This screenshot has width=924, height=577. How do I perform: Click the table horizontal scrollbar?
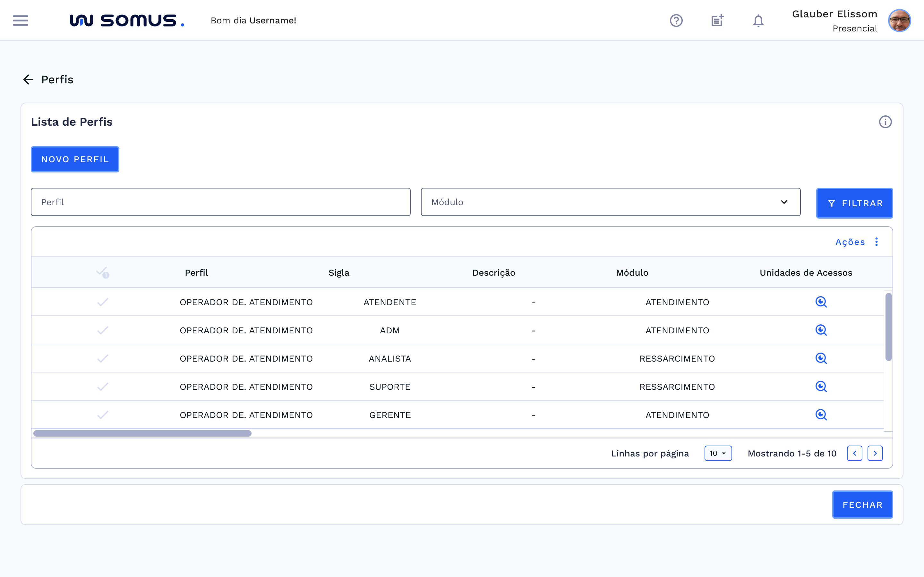click(x=142, y=433)
